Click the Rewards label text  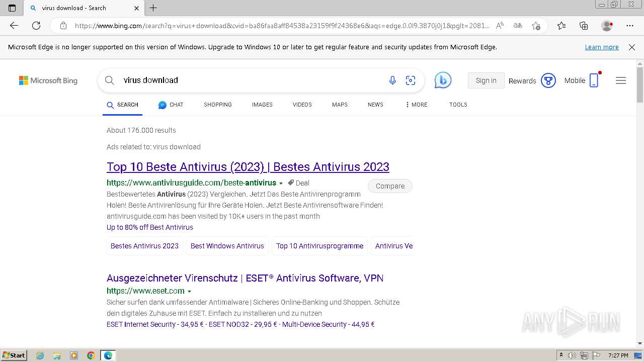(522, 81)
